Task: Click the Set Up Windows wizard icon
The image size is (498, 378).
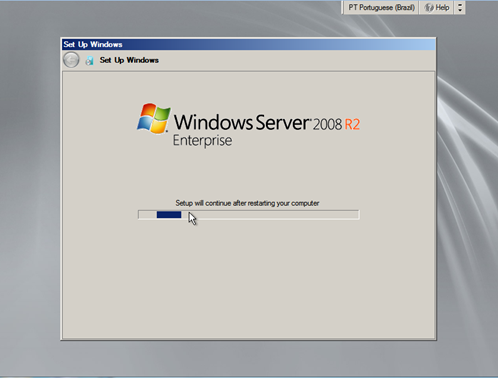Action: coord(89,60)
